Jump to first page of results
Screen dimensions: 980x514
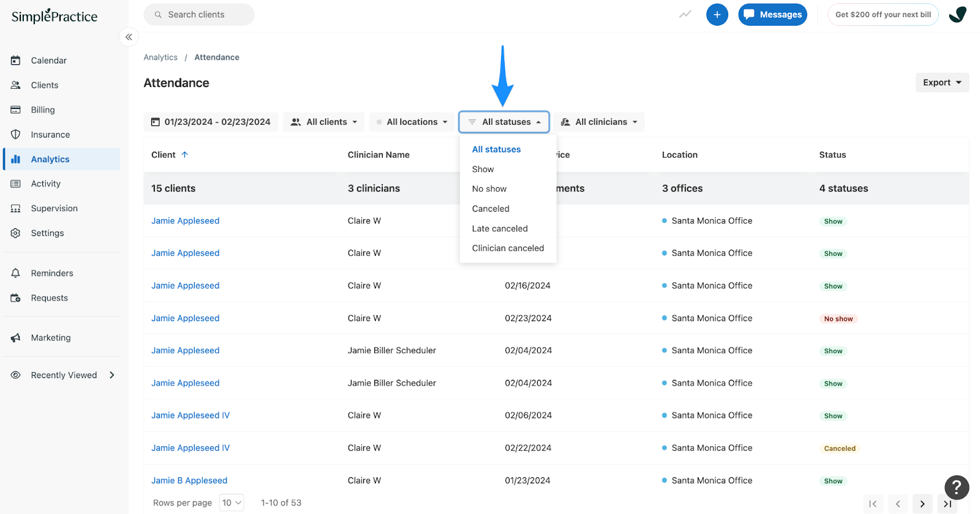pyautogui.click(x=873, y=504)
